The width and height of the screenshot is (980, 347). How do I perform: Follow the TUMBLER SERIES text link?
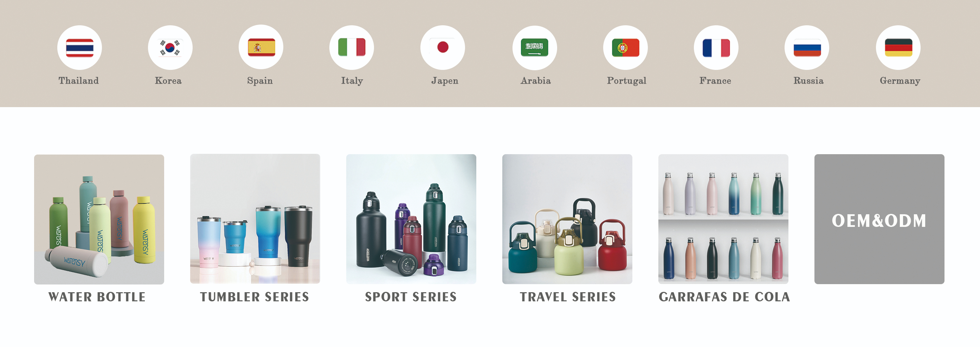point(254,297)
